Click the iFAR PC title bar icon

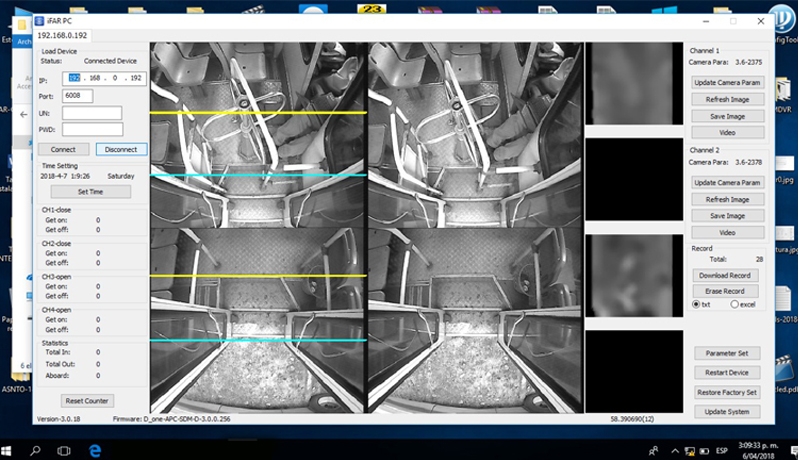[x=40, y=20]
